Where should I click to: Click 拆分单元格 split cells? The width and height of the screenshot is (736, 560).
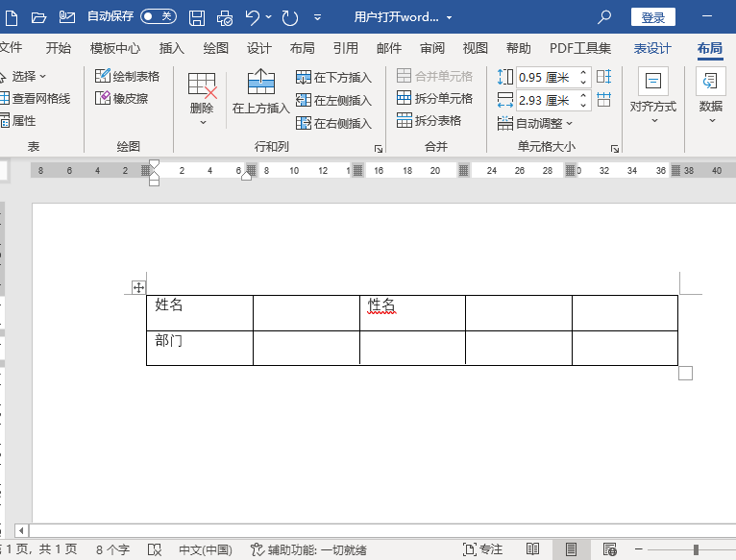click(434, 99)
